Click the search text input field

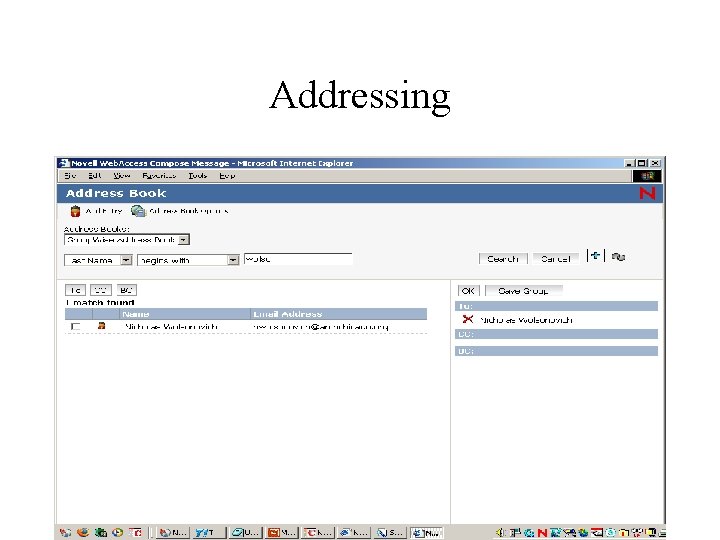(x=298, y=259)
